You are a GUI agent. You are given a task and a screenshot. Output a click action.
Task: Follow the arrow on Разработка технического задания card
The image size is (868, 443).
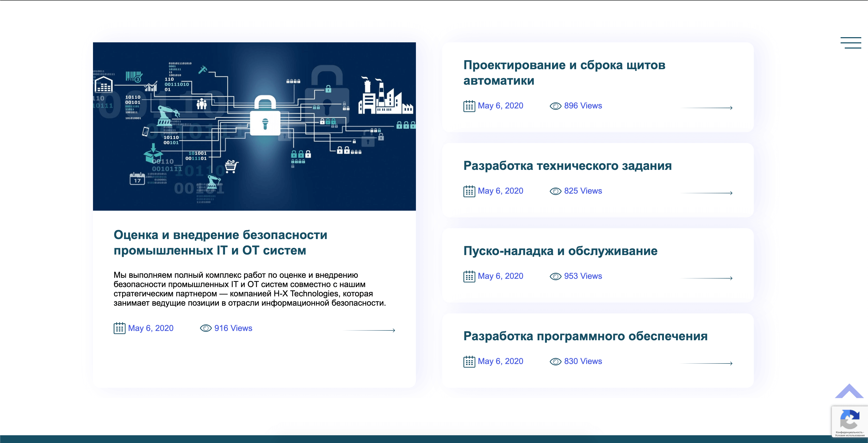[x=707, y=193]
